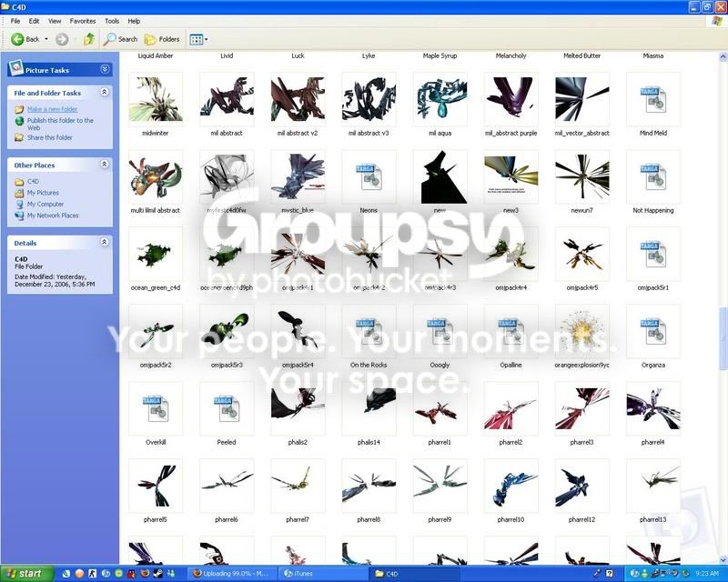Open the Tools menu
This screenshot has width=728, height=582.
coord(112,21)
